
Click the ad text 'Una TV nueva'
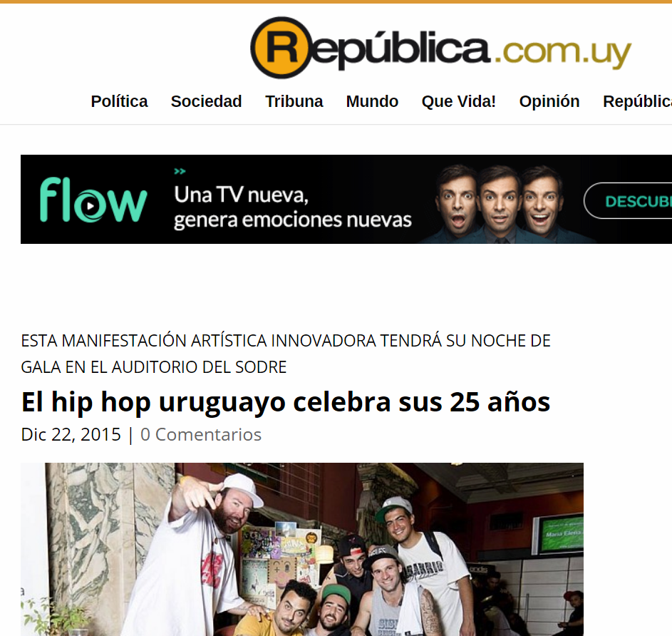tap(242, 195)
